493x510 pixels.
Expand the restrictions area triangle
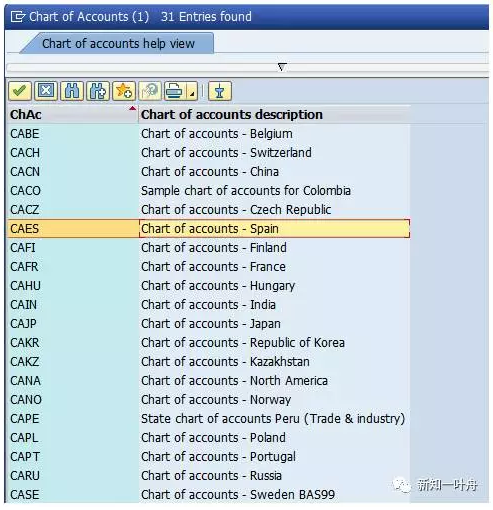282,67
